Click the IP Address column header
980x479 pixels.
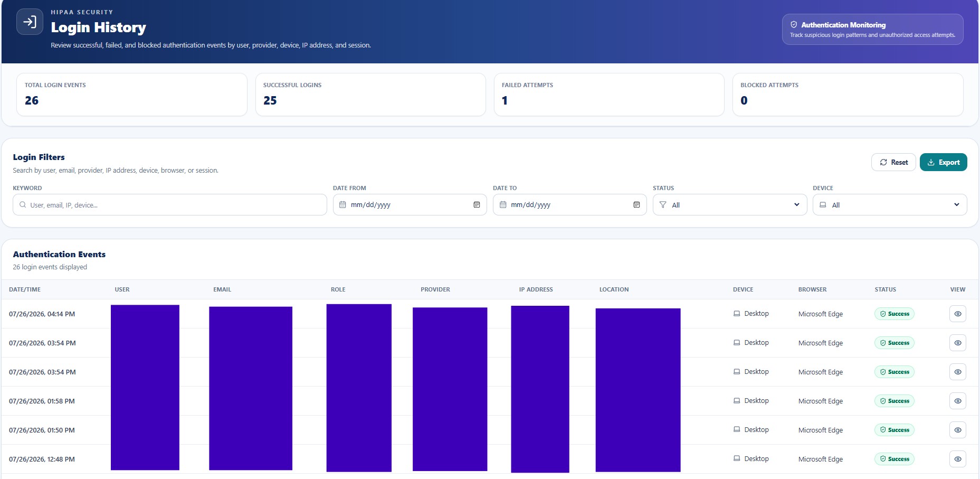pos(536,289)
